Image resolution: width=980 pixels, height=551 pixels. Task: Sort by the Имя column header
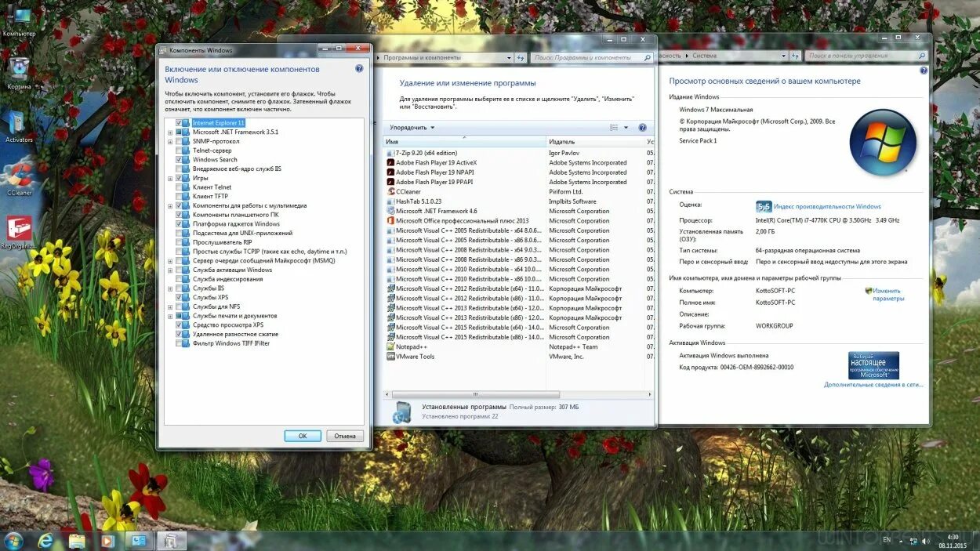(x=464, y=142)
